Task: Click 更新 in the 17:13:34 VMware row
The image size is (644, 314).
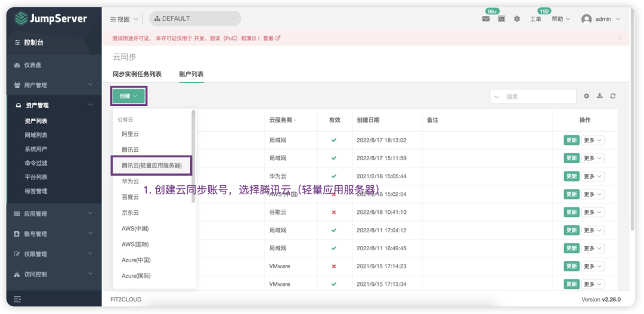Action: (571, 284)
